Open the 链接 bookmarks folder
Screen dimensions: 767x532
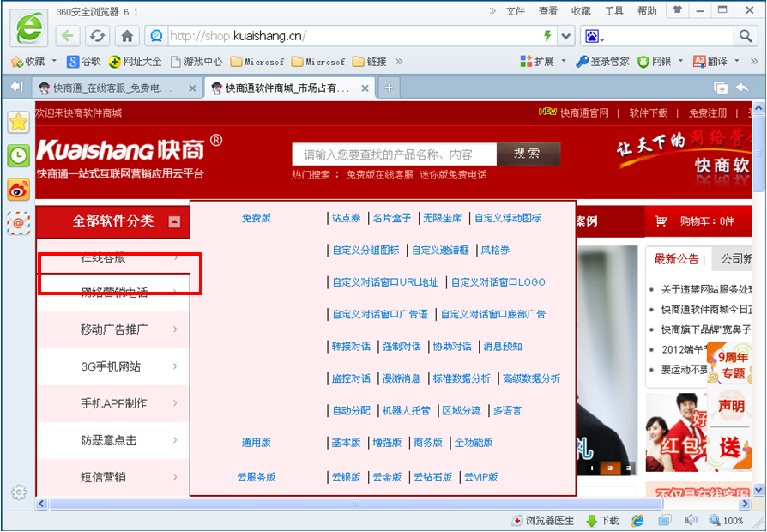click(370, 62)
